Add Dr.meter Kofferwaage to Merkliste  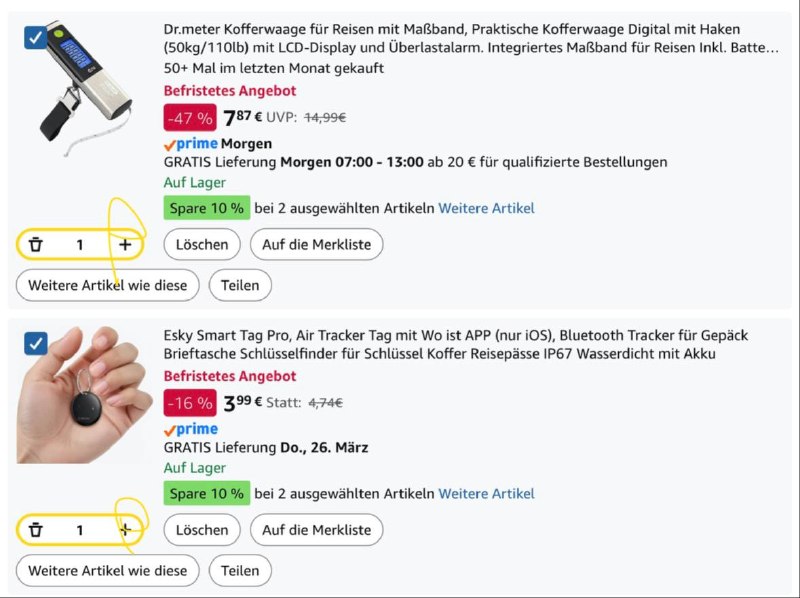tap(316, 244)
